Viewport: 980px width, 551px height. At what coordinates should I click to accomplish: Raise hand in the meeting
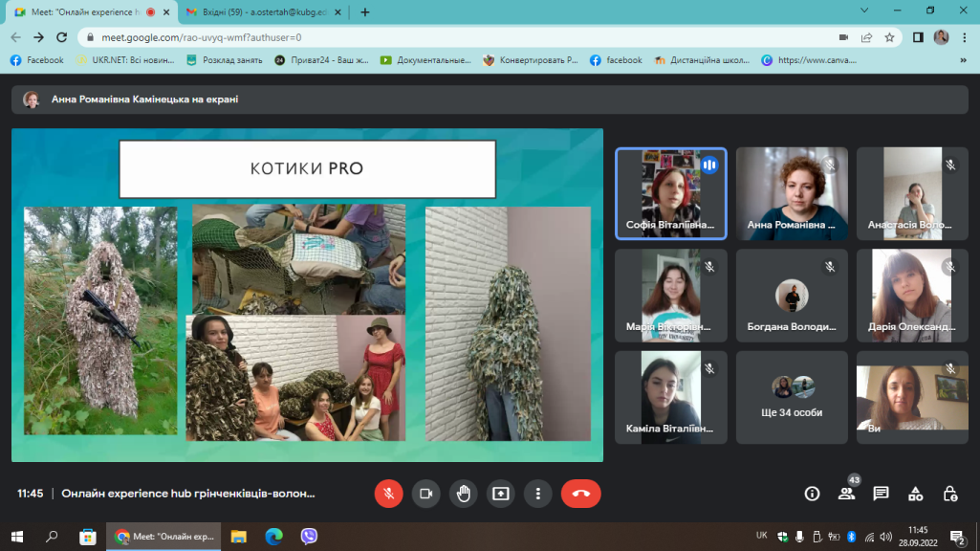pos(464,494)
